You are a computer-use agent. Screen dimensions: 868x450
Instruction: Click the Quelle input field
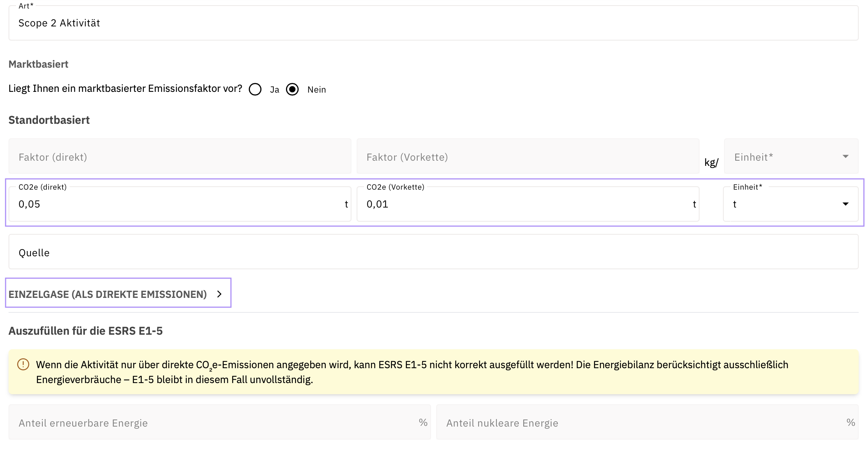(433, 253)
